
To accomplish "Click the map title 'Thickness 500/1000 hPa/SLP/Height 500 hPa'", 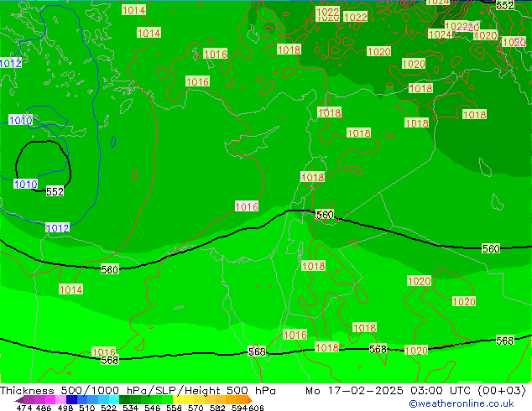I will 138,391.
